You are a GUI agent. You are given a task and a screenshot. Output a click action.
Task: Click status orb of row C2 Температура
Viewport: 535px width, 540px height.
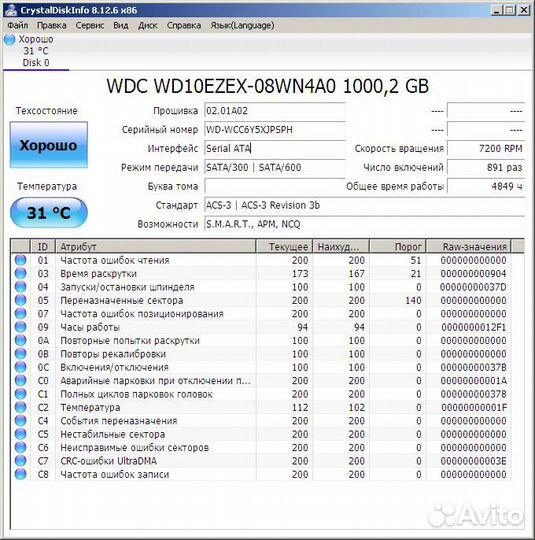coord(21,407)
